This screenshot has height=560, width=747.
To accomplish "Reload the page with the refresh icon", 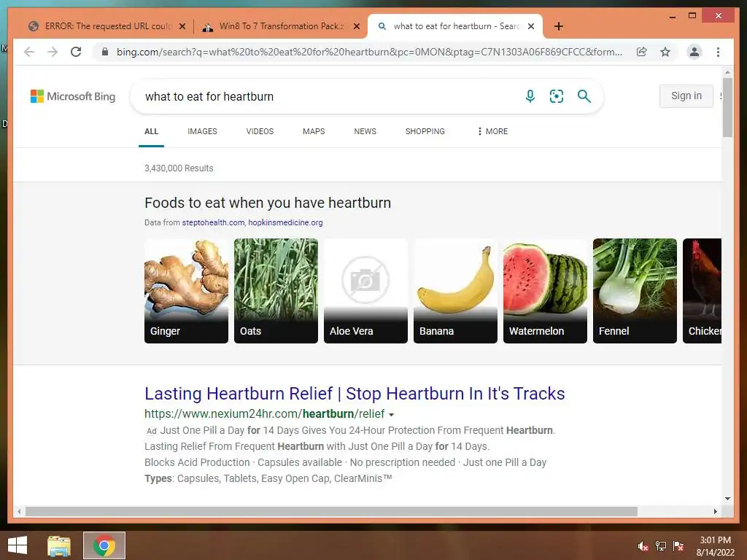I will coord(76,52).
